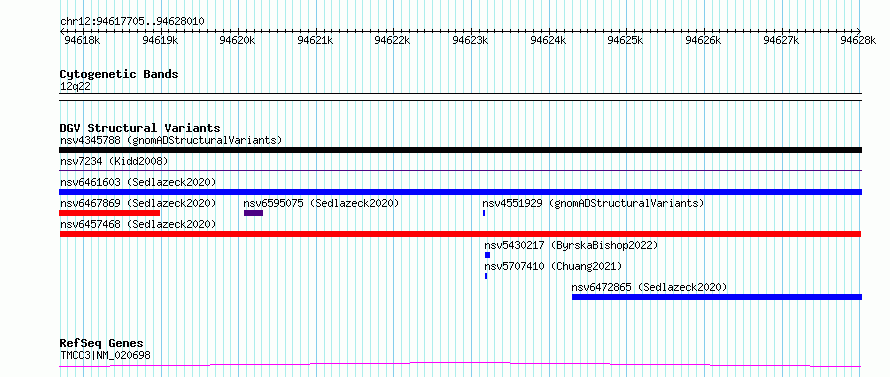Select the DGV Structural Variants track title
Image resolution: width=890 pixels, height=377 pixels.
140,128
